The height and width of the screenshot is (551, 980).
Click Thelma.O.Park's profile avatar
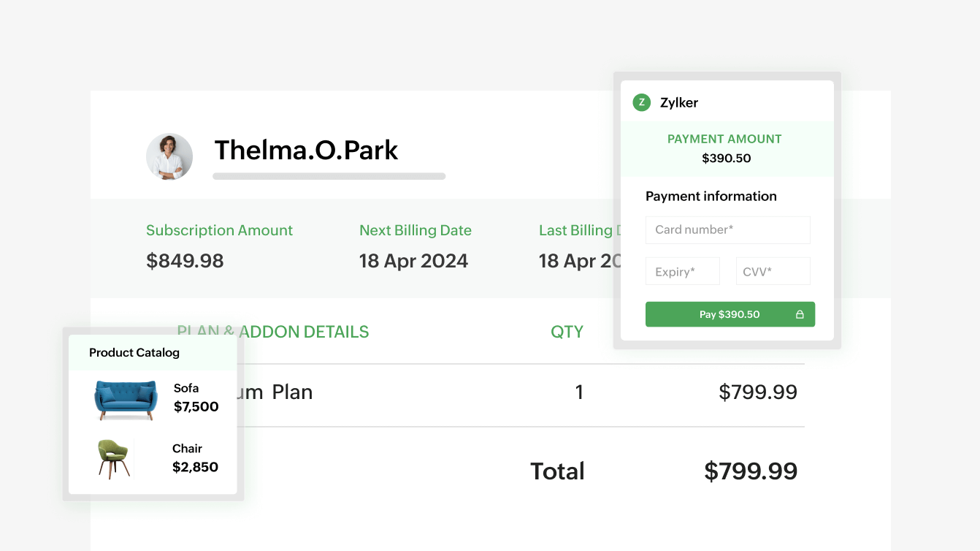pyautogui.click(x=169, y=156)
